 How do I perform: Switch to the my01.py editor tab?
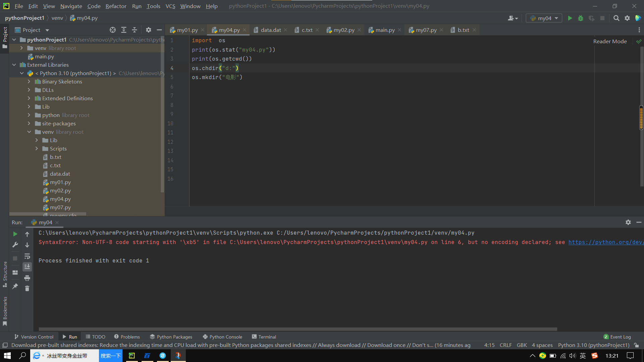[x=187, y=30]
